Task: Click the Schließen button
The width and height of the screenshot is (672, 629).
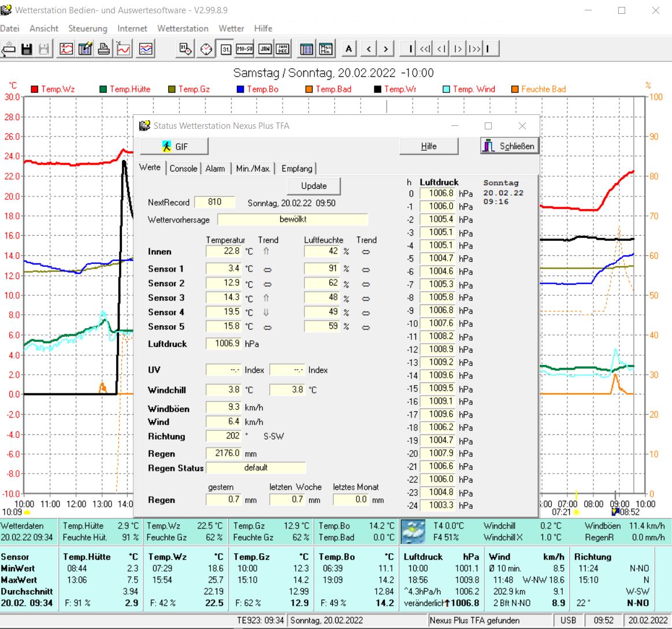Action: click(508, 146)
